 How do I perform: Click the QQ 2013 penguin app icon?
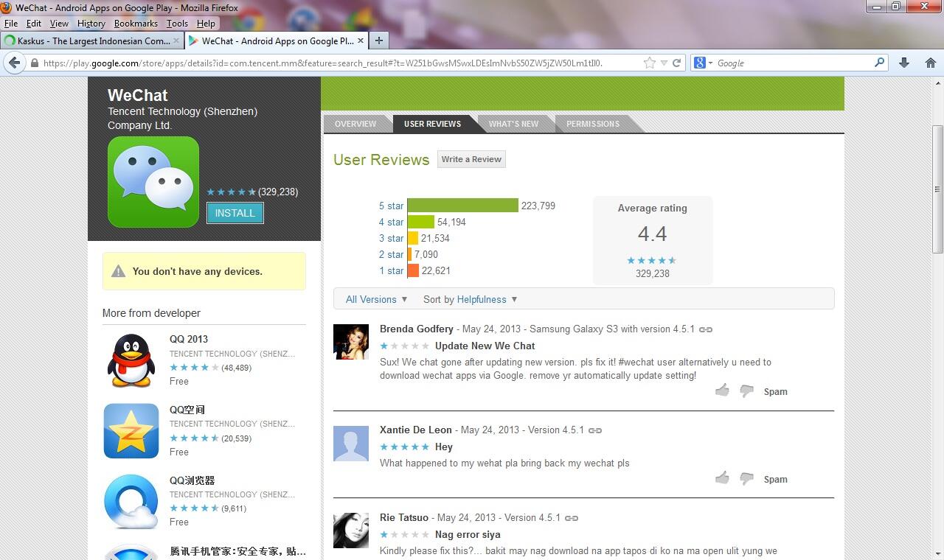tap(131, 360)
